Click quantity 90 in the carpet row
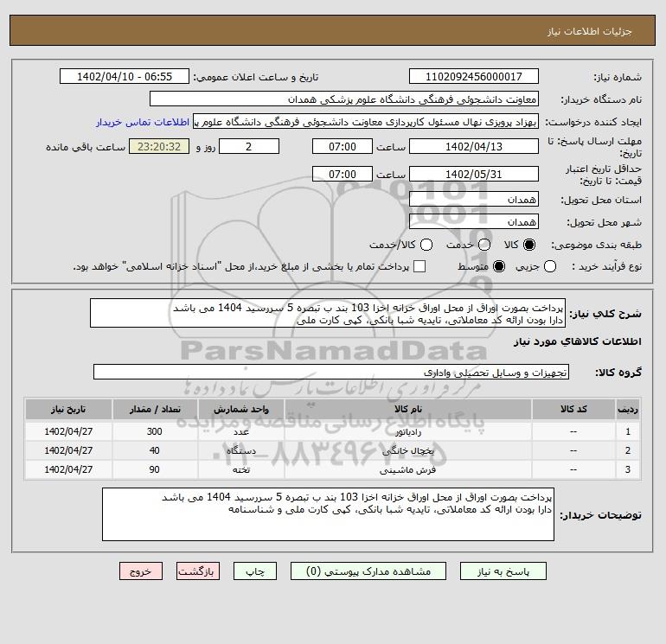This screenshot has height=644, width=666. coord(155,470)
